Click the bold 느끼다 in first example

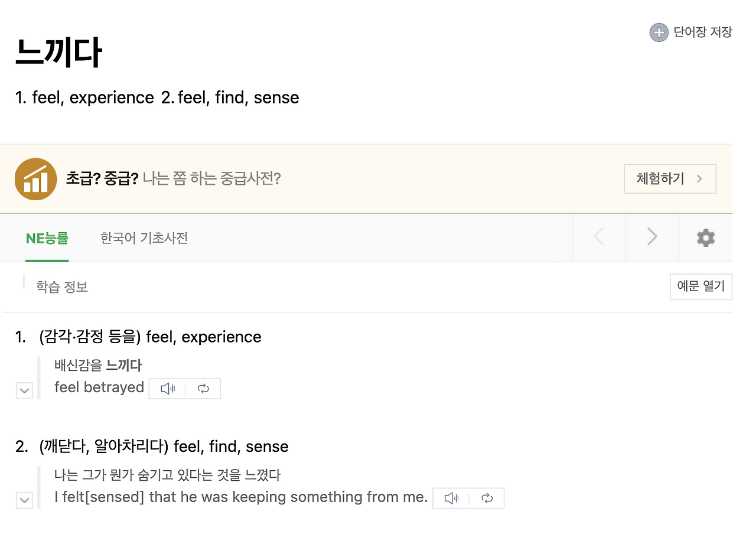tap(124, 366)
